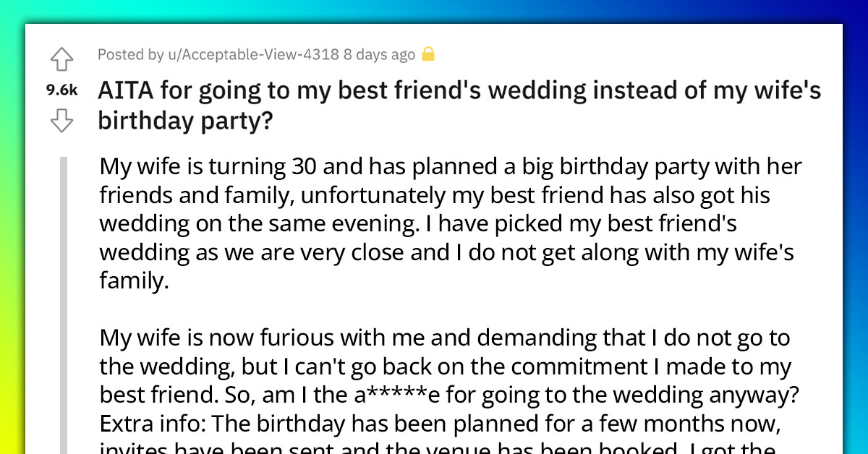
Task: Tap the hollow downvote arrow below the score
Action: pos(62,121)
